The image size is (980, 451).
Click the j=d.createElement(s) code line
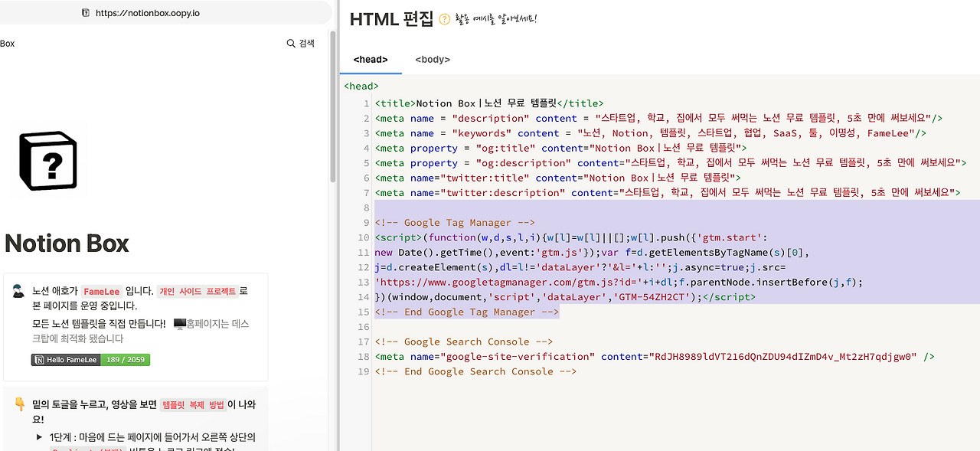[582, 267]
